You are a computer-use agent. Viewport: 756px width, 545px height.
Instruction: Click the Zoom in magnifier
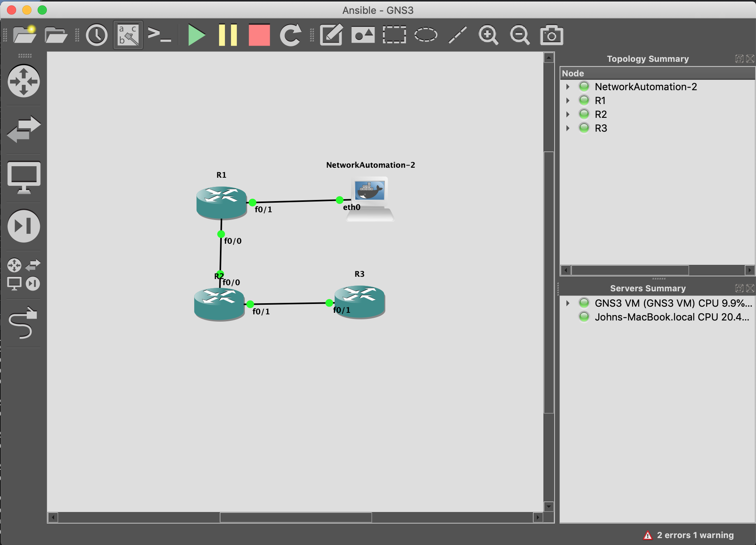point(489,35)
